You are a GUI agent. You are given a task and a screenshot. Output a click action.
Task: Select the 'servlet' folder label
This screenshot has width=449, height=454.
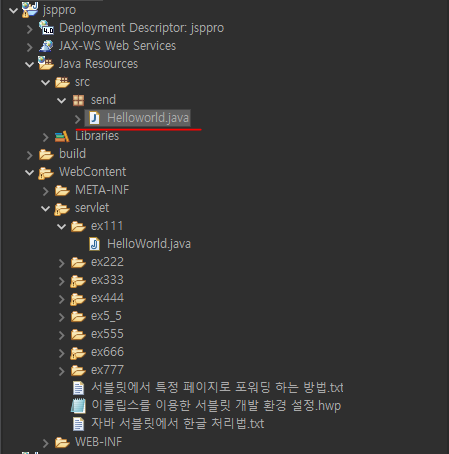(92, 208)
